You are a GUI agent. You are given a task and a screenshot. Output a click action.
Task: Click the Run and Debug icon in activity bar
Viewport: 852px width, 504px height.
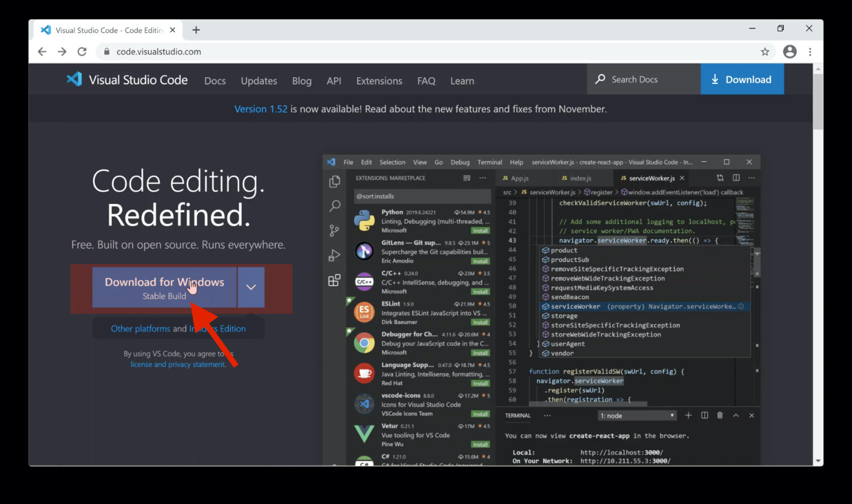coord(334,255)
